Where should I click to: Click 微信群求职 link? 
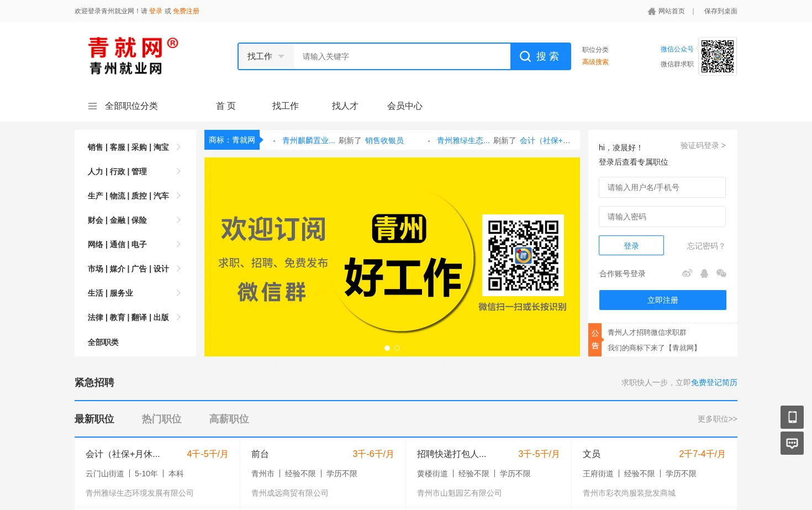point(677,64)
